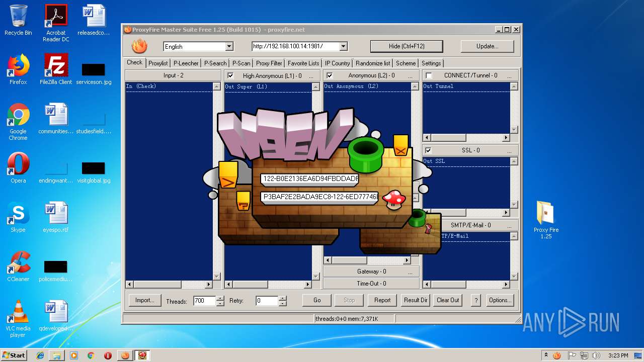Close the keygen with the X block

pos(400,146)
